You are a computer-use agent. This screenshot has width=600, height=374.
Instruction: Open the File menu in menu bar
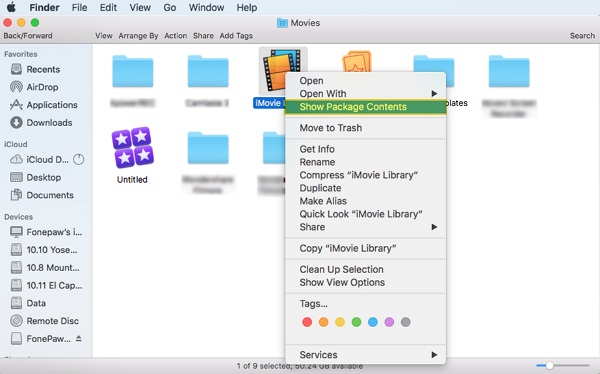(x=79, y=7)
